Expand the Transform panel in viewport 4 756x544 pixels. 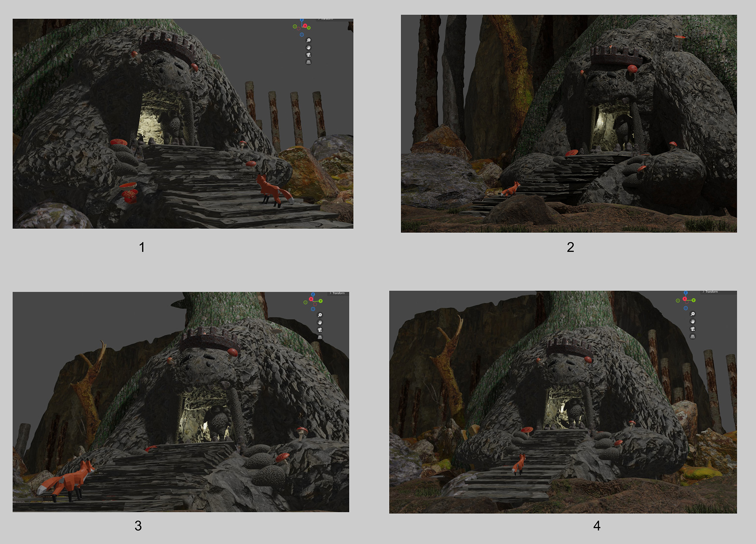[710, 292]
